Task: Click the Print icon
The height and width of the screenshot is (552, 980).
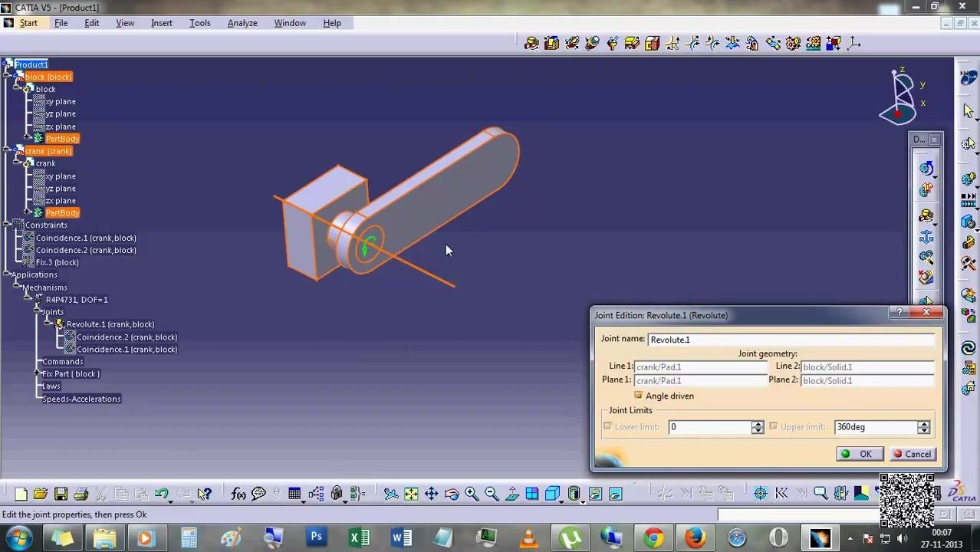Action: (81, 495)
